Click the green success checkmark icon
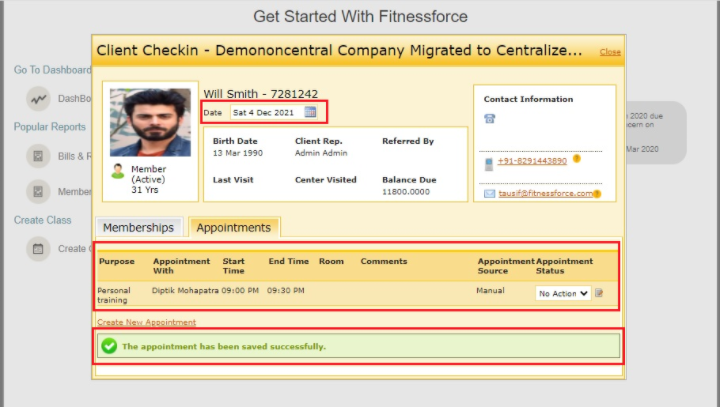Image resolution: width=722 pixels, height=408 pixels. [x=109, y=346]
